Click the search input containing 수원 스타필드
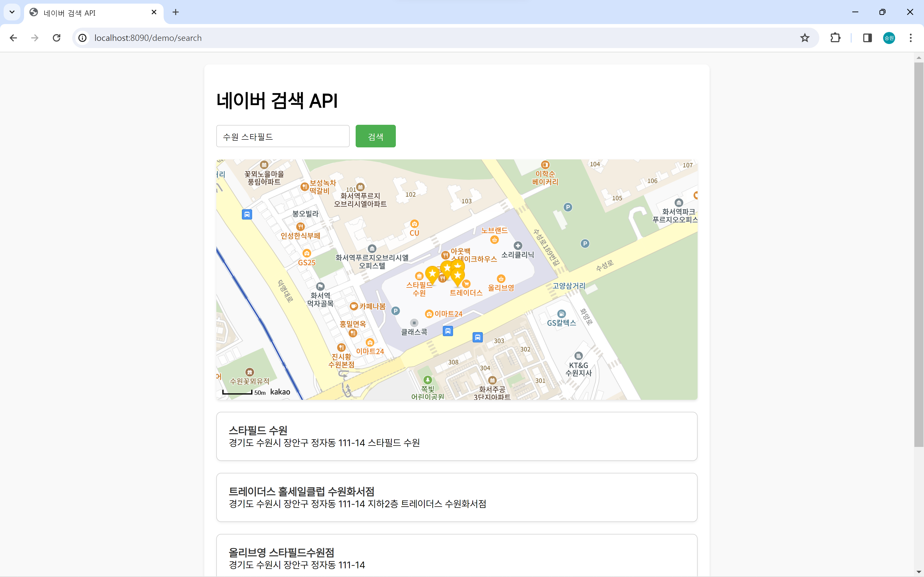This screenshot has height=577, width=924. (x=282, y=136)
